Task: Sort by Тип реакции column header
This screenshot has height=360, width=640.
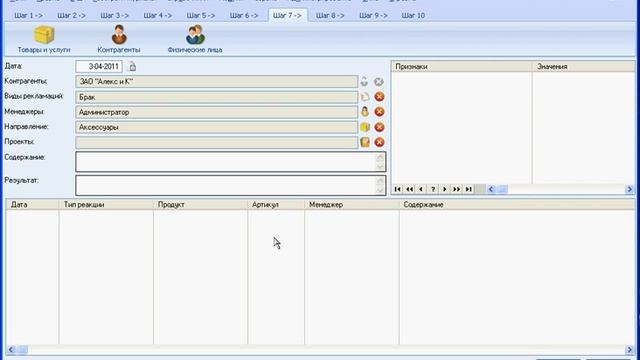Action: click(106, 204)
